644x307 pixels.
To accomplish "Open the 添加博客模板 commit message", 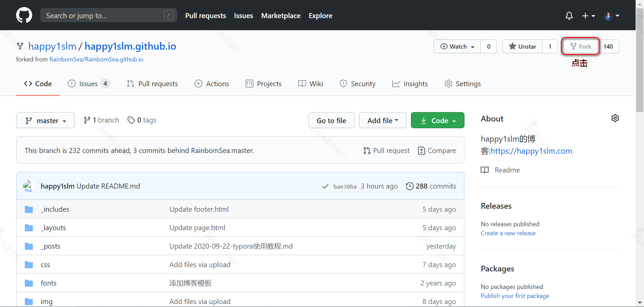I will point(191,283).
